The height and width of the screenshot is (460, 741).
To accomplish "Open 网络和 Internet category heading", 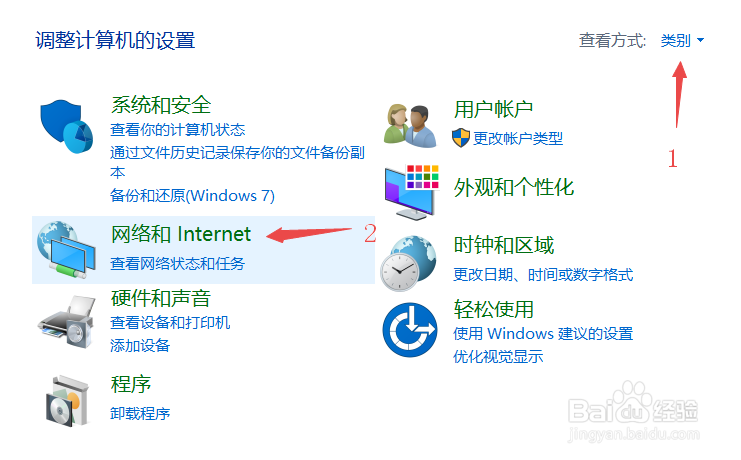I will (x=181, y=234).
